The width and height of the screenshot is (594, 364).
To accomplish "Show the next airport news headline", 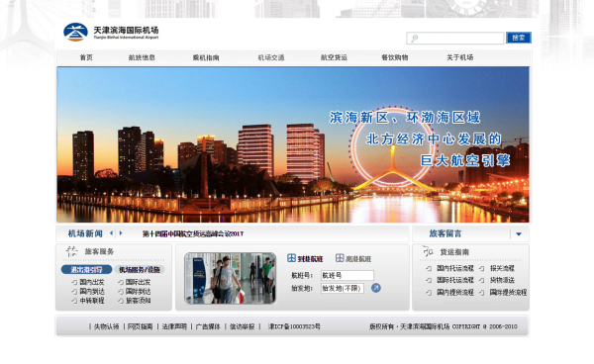I will [121, 233].
